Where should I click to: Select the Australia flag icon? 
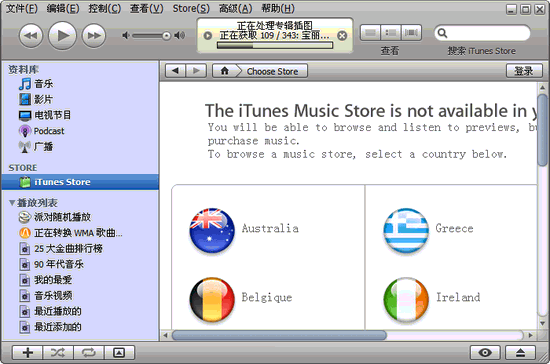[212, 230]
